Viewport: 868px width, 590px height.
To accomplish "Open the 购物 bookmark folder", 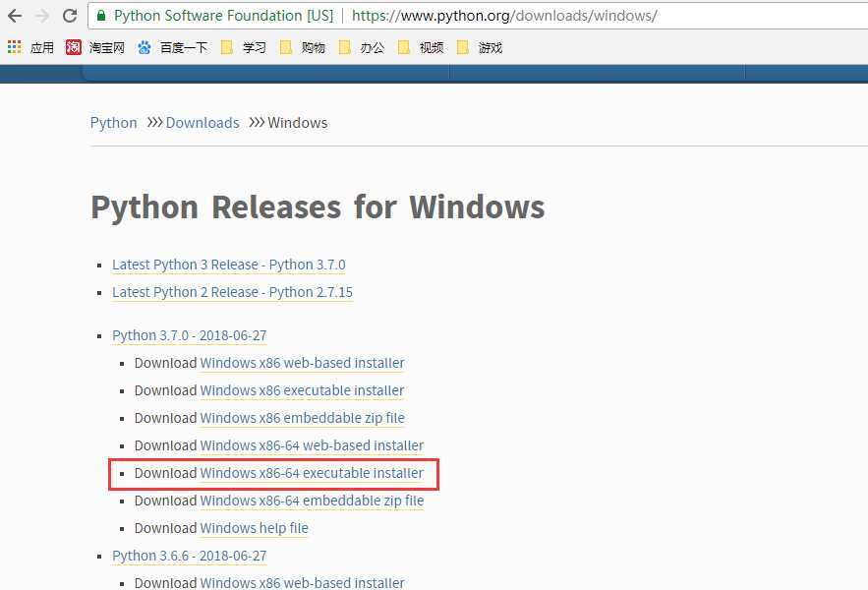I will click(x=302, y=47).
